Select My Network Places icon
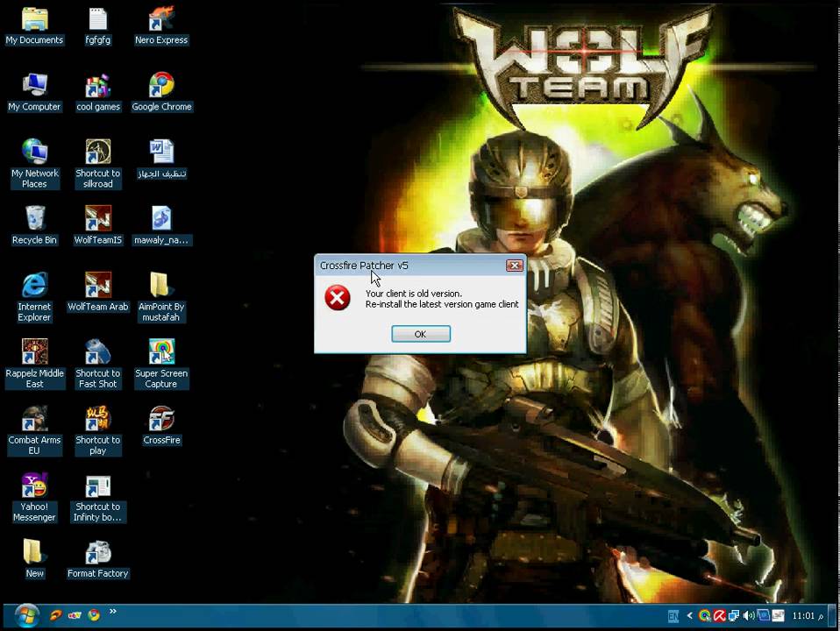The width and height of the screenshot is (840, 631). click(x=34, y=164)
